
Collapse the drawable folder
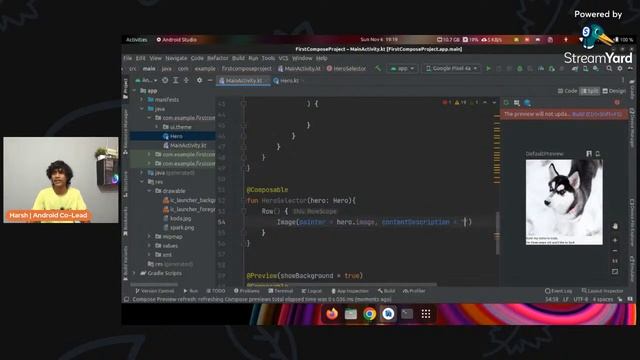[149, 191]
